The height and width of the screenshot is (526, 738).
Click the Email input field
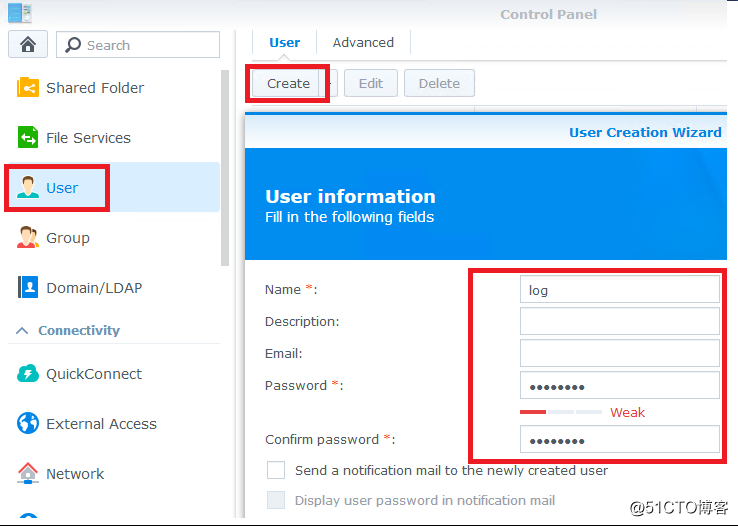(x=619, y=353)
